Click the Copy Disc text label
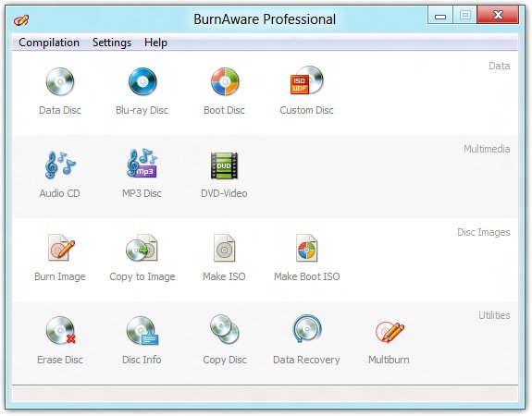The image size is (532, 416). coord(225,360)
